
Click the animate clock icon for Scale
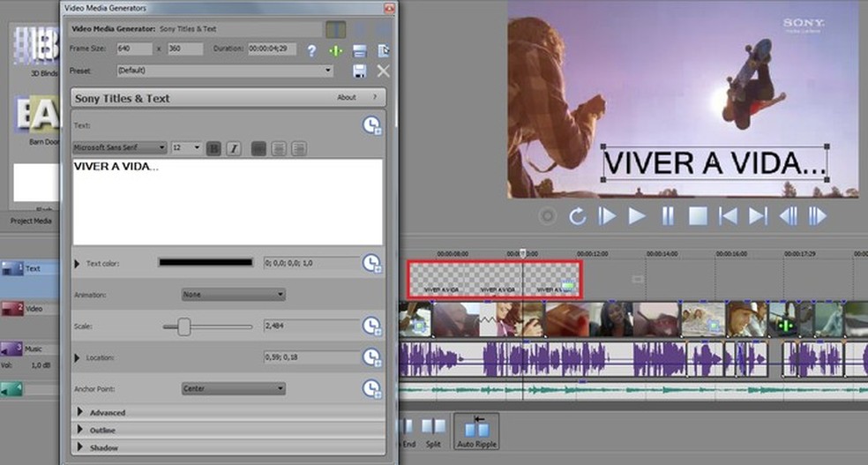pyautogui.click(x=371, y=326)
